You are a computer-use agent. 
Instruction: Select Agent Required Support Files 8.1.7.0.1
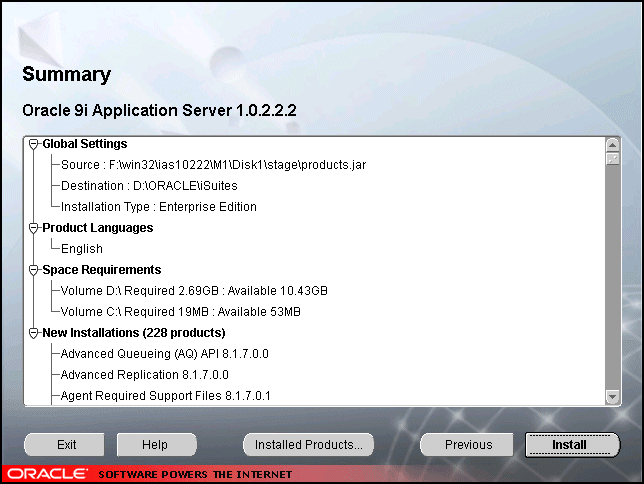pyautogui.click(x=166, y=396)
